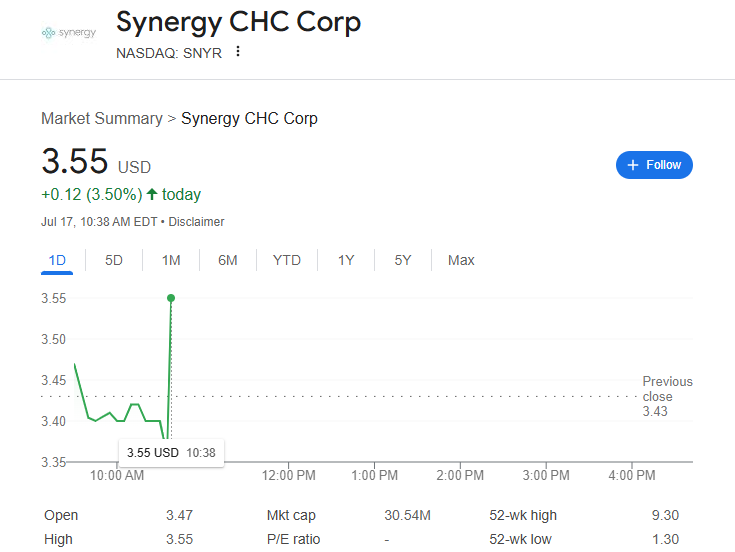This screenshot has height=552, width=735.
Task: Show the Max chart range
Action: coord(461,260)
